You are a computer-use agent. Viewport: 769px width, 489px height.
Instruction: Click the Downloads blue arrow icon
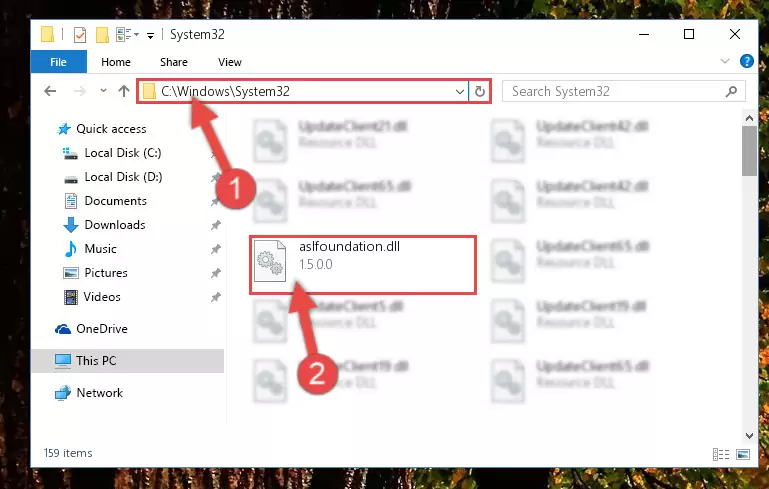click(71, 225)
